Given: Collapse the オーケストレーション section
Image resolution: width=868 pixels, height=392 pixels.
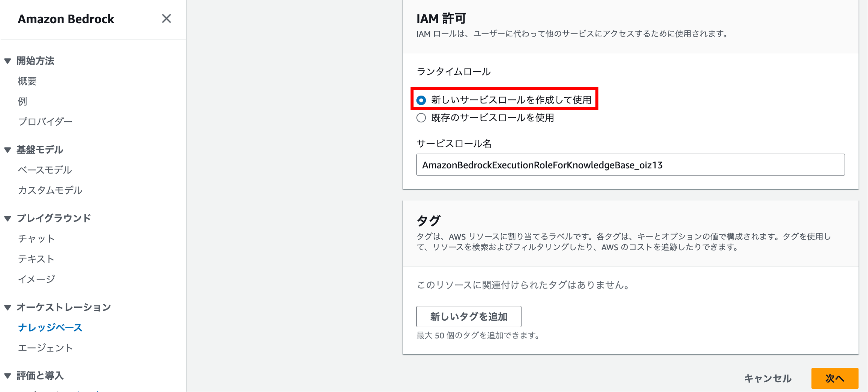Looking at the screenshot, I should (x=8, y=307).
